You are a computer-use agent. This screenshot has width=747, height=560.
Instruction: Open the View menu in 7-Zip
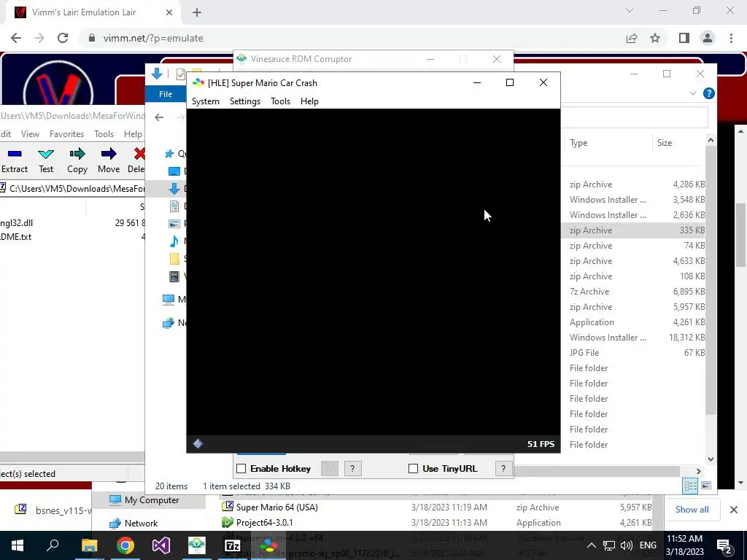pyautogui.click(x=30, y=134)
